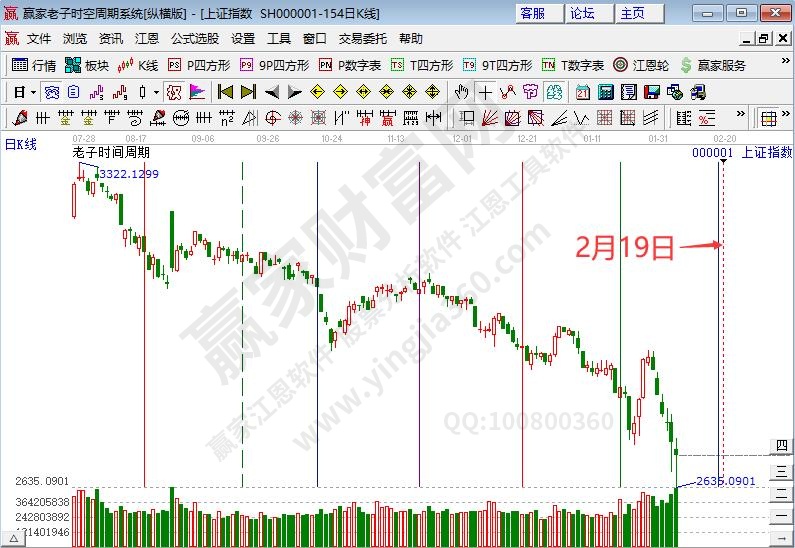Open the P四方形 tool

199,65
